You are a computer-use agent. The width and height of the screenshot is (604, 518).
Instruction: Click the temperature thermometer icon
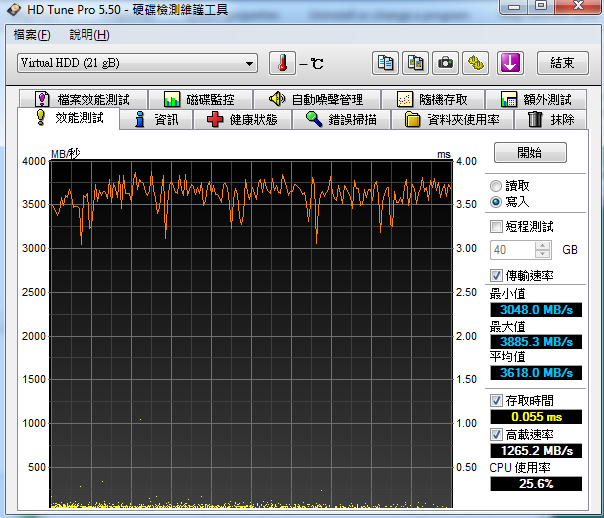click(283, 63)
